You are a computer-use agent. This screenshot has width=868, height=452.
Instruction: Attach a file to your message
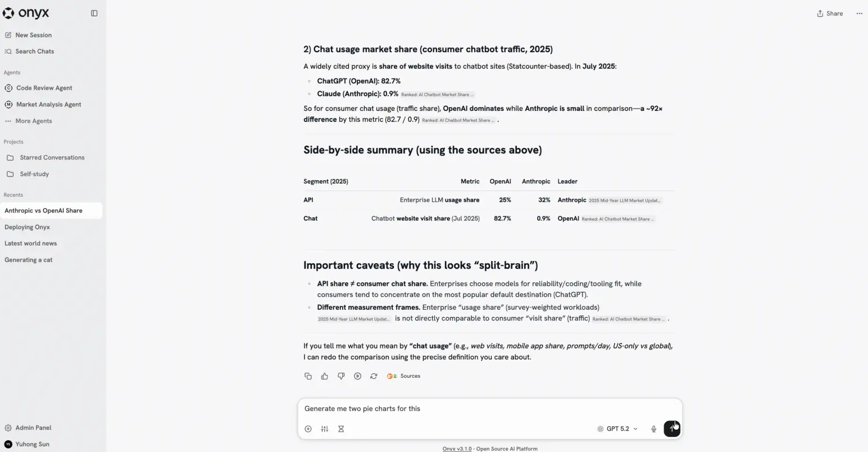tap(308, 428)
